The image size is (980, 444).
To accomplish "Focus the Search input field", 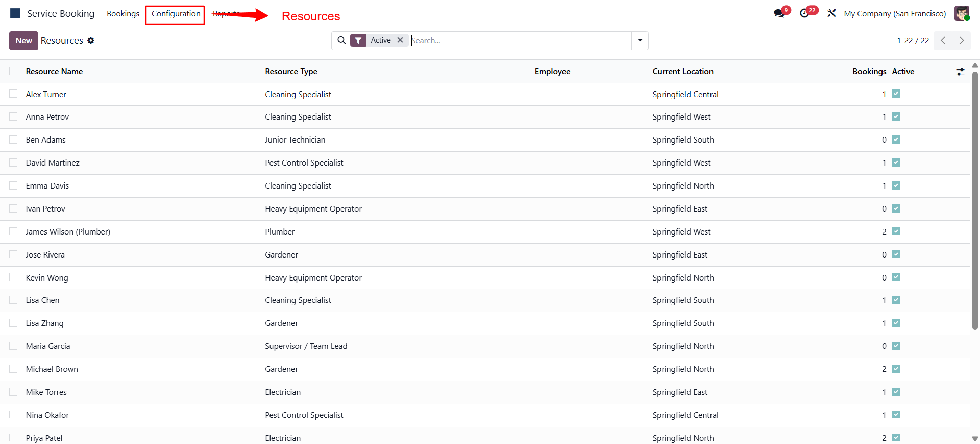I will click(x=521, y=40).
